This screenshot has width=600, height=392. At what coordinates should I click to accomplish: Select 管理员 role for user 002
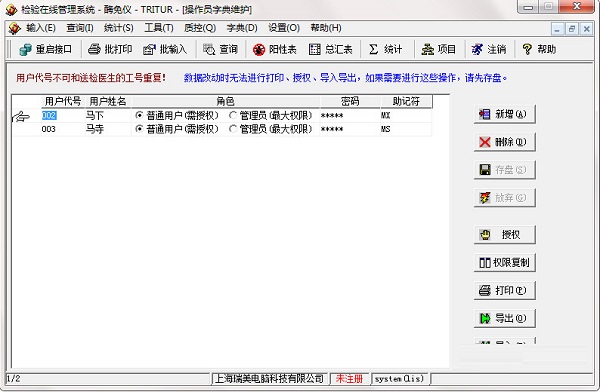[233, 115]
